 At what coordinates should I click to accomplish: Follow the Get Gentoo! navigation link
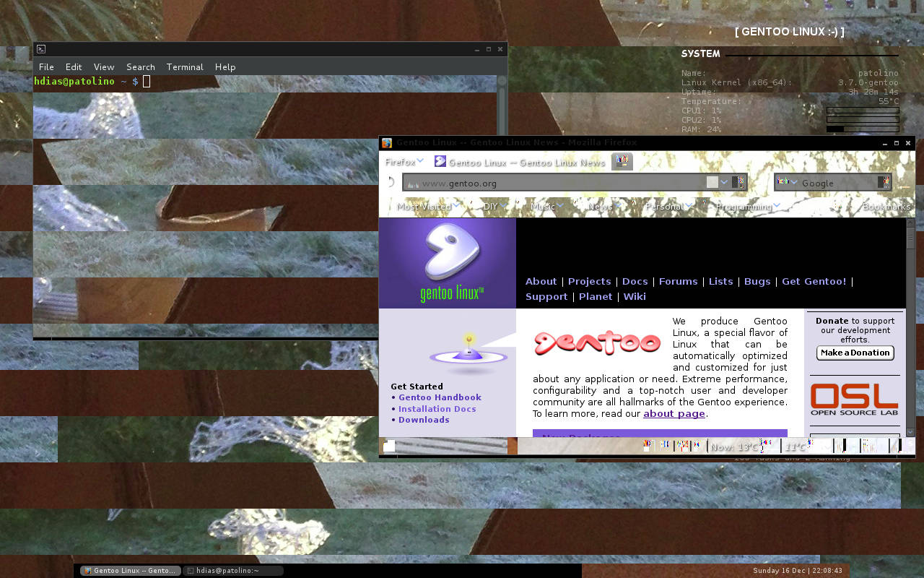pyautogui.click(x=814, y=281)
